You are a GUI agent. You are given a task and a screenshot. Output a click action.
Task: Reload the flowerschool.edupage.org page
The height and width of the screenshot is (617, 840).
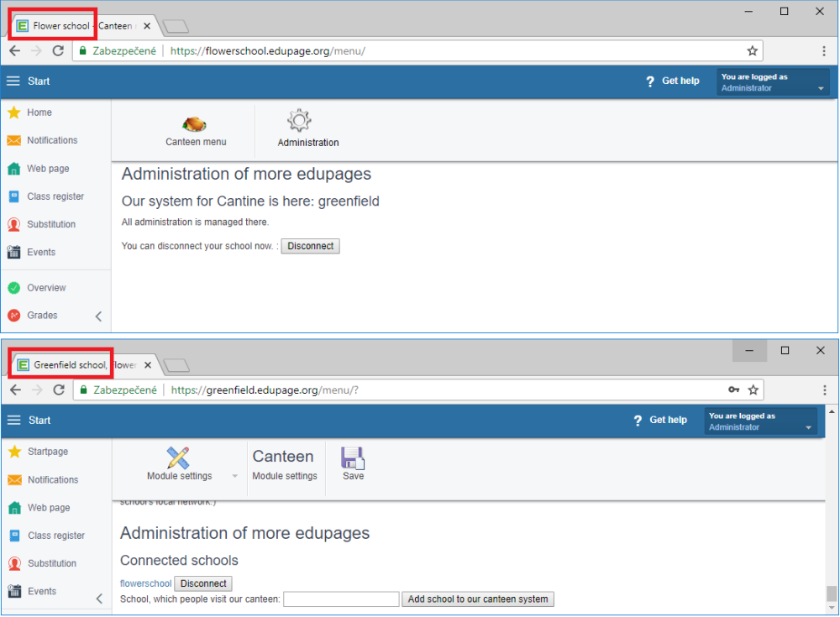pyautogui.click(x=58, y=51)
